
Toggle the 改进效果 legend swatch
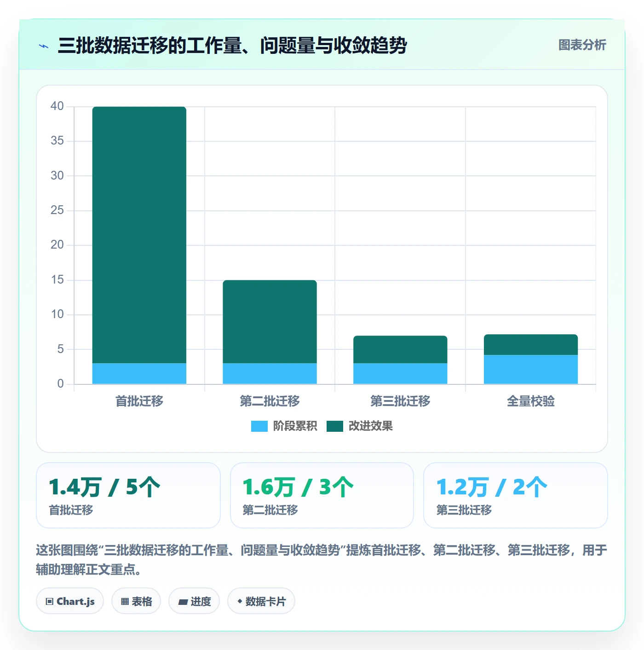pos(335,426)
